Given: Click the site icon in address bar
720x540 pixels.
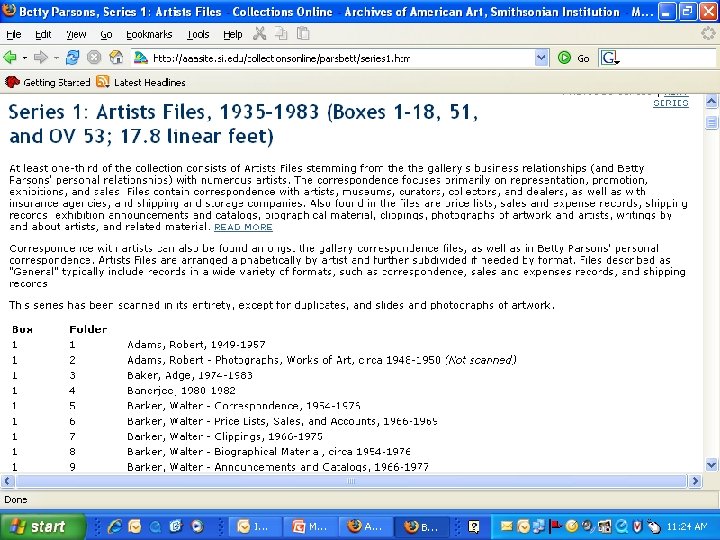Looking at the screenshot, I should pyautogui.click(x=141, y=58).
